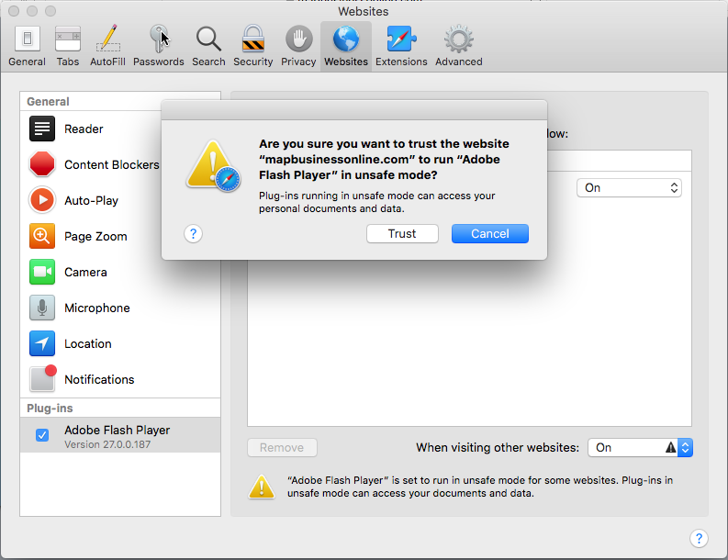The height and width of the screenshot is (560, 728).
Task: Click the Websites window title
Action: tap(363, 11)
